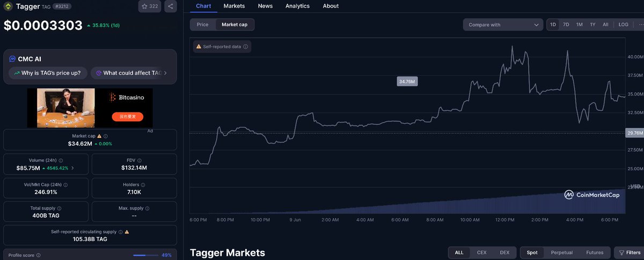Select 1M chart timeframe
Image resolution: width=644 pixels, height=260 pixels.
pos(579,25)
